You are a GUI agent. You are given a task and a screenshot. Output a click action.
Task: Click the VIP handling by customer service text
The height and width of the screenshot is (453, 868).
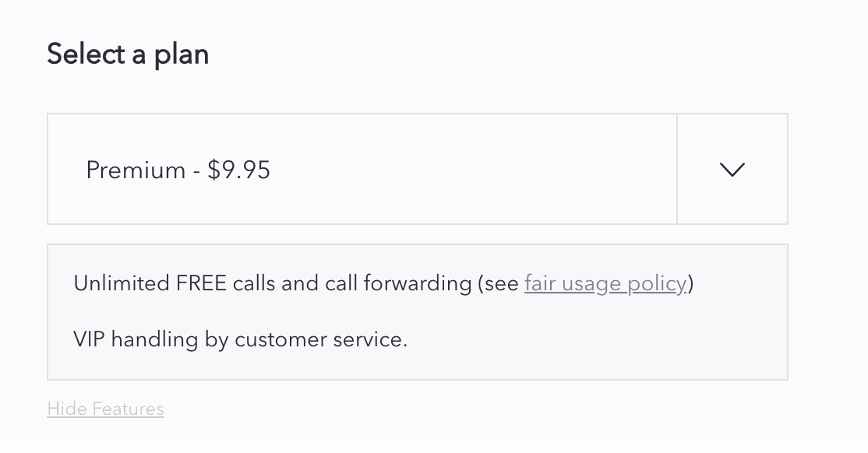click(x=240, y=339)
